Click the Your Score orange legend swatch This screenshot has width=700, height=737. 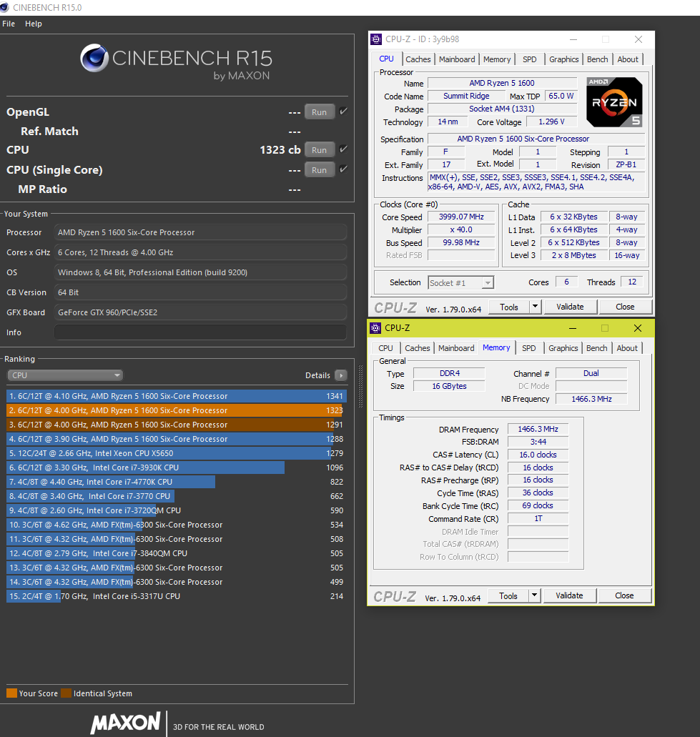click(11, 693)
